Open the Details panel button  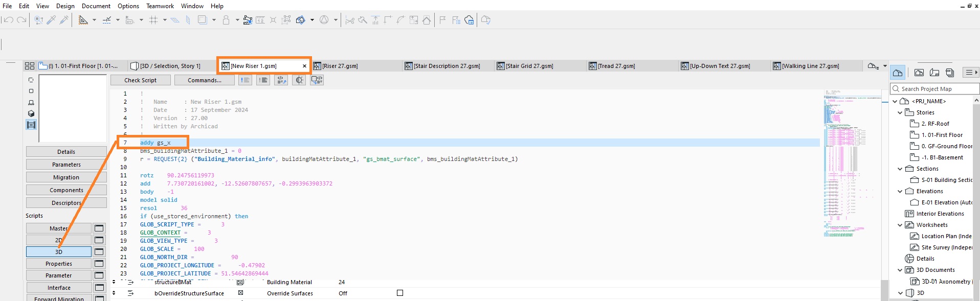click(x=66, y=152)
